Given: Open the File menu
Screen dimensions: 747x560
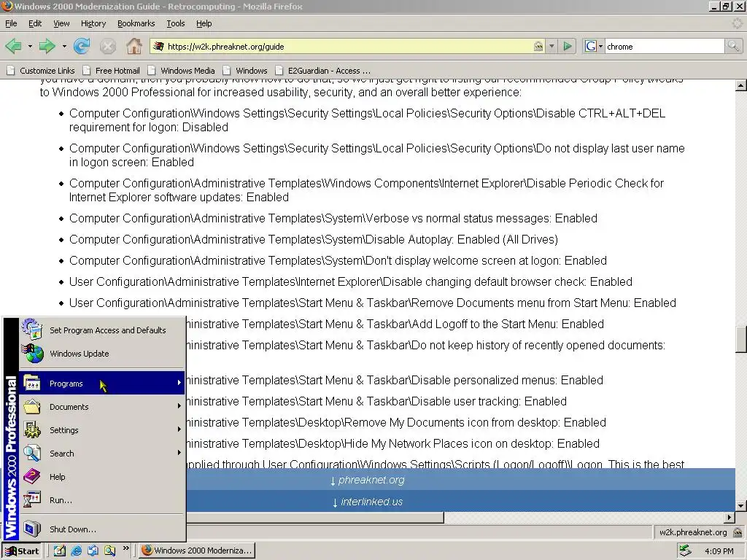Looking at the screenshot, I should pyautogui.click(x=11, y=23).
